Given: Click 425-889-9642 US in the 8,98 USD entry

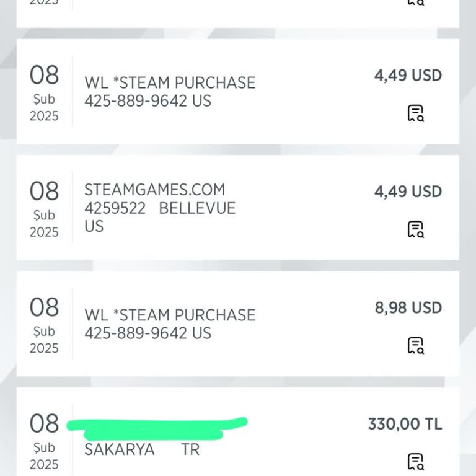Looking at the screenshot, I should pyautogui.click(x=148, y=333).
